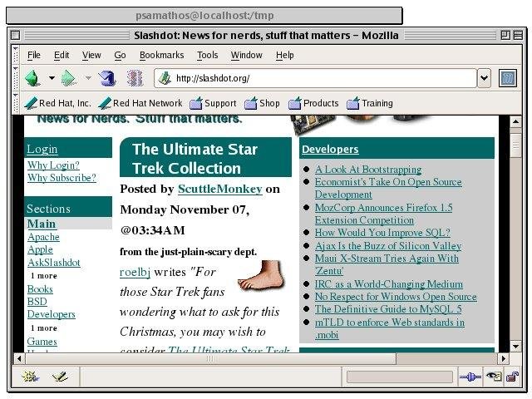
Task: Select the AskSlashdot section link
Action: tap(54, 263)
